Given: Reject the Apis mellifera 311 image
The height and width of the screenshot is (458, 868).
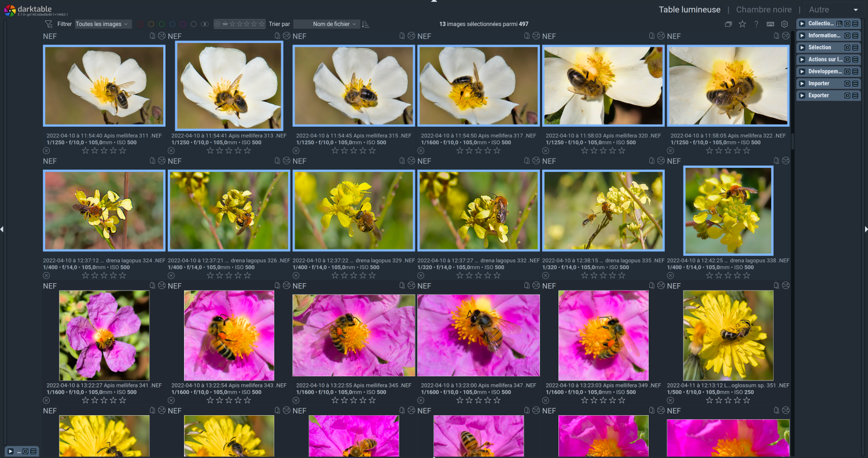Looking at the screenshot, I should pyautogui.click(x=46, y=151).
